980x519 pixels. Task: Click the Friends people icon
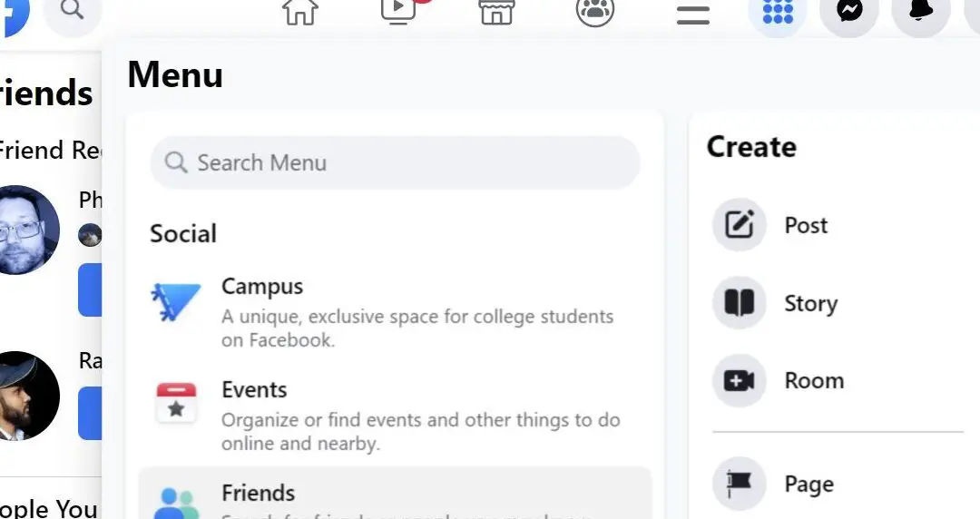pos(176,504)
